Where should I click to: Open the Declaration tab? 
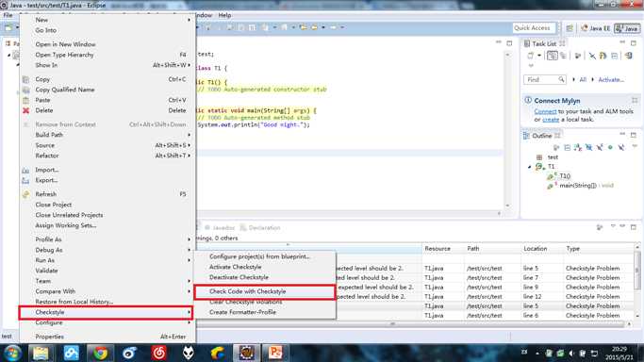(x=260, y=228)
